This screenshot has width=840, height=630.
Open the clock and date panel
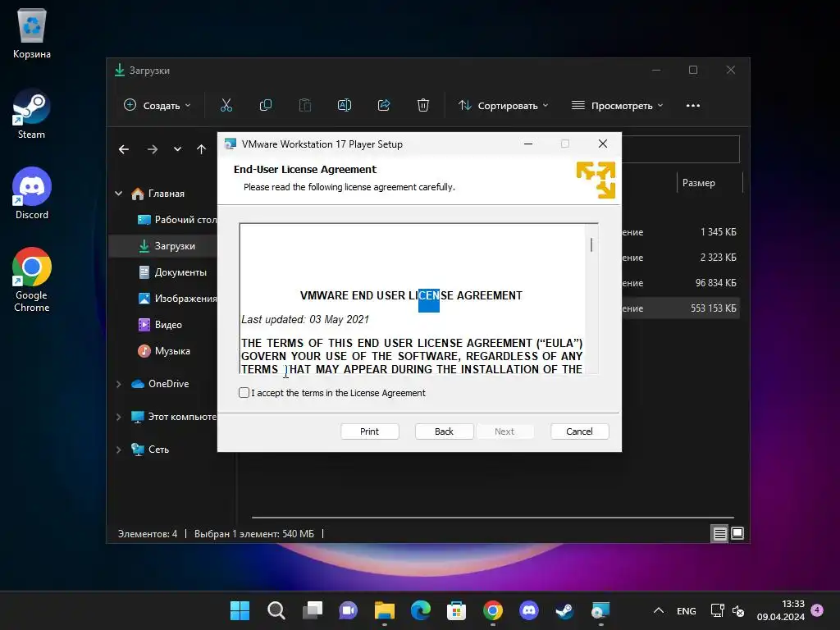coord(781,610)
